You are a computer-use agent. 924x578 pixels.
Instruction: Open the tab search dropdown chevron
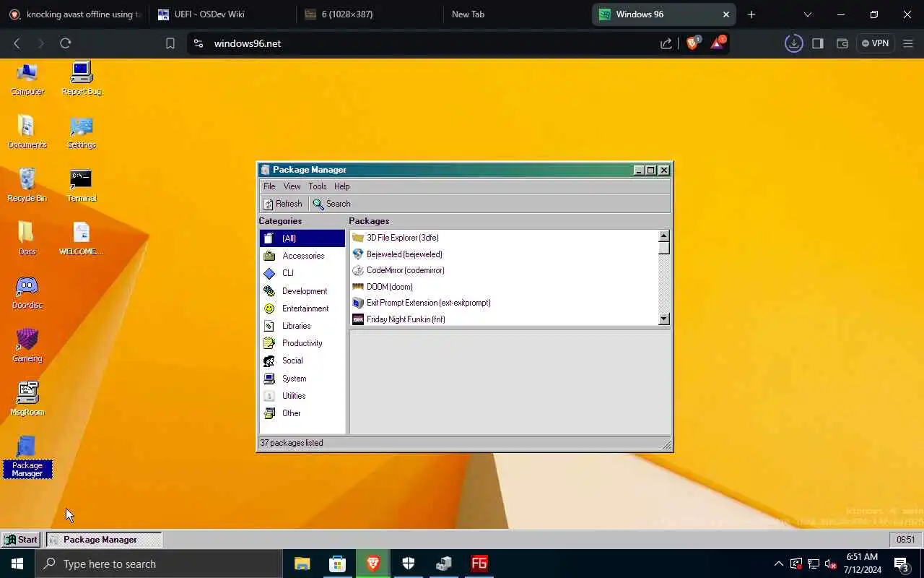click(808, 14)
